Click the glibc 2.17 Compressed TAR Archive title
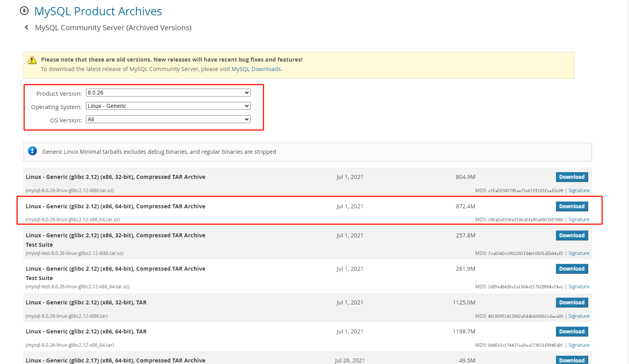Image resolution: width=629 pixels, height=364 pixels. point(115,360)
